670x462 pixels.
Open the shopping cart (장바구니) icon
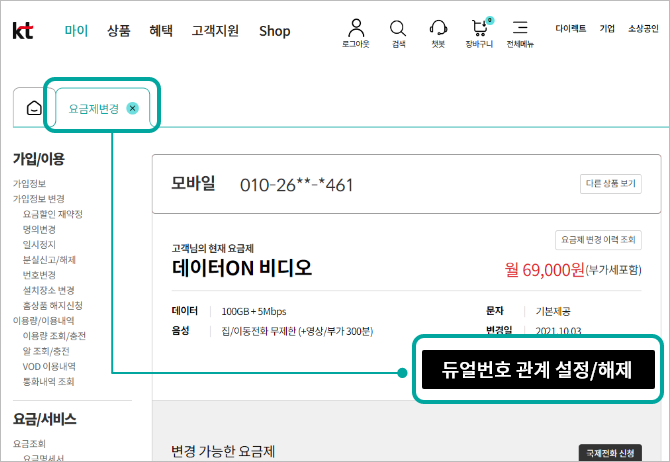[x=481, y=28]
